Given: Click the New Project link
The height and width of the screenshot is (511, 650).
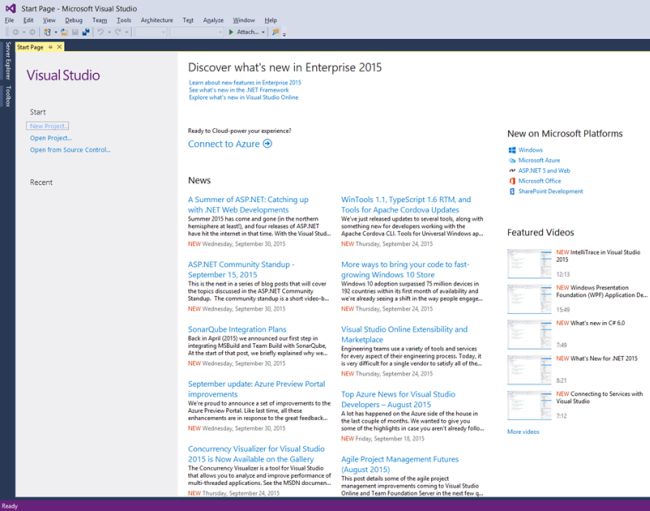Looking at the screenshot, I should coord(48,126).
